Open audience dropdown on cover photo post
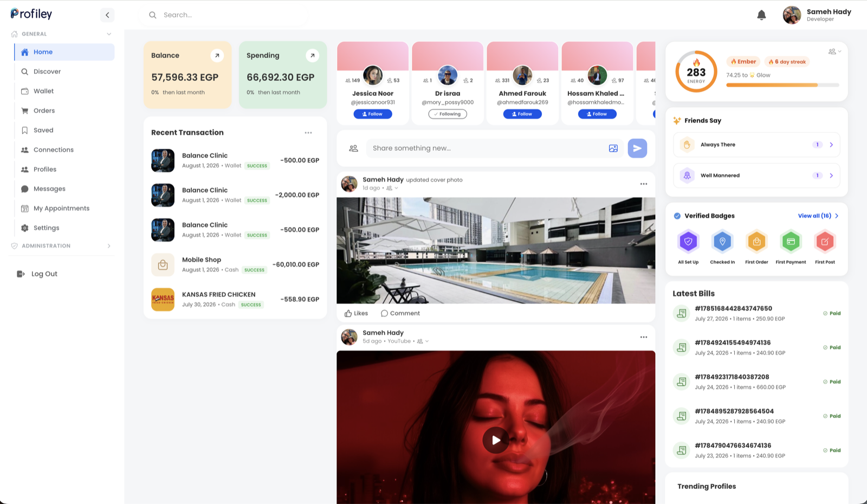Viewport: 867px width, 504px height. (392, 188)
